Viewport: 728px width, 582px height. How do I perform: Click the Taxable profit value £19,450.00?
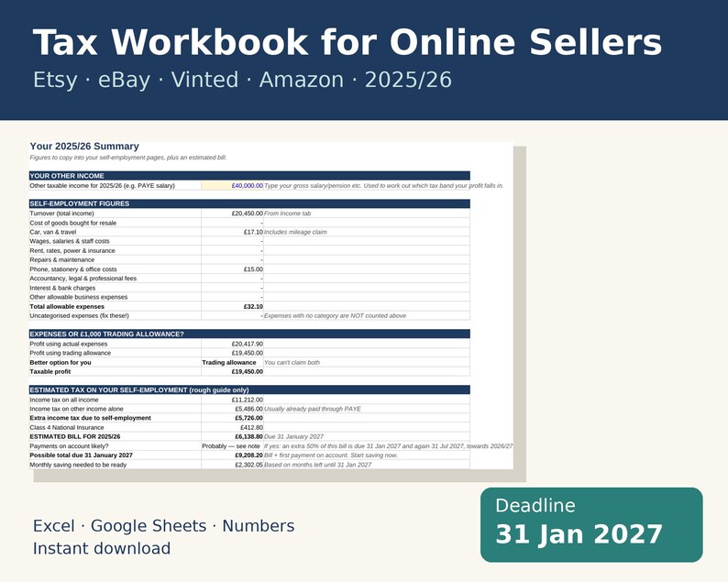[247, 372]
